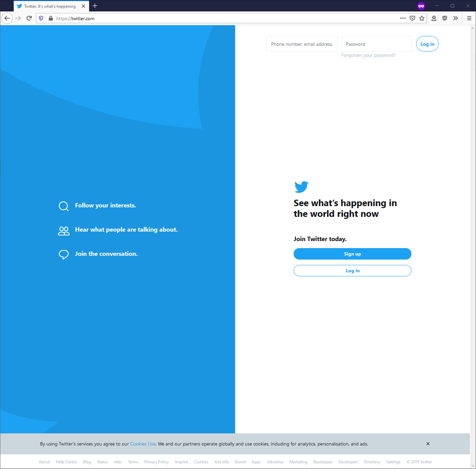Open a new tab with the plus button
Screen dimensions: 476x469
pos(95,6)
